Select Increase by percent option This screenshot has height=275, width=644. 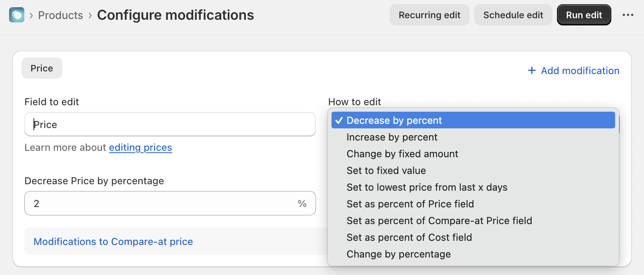click(392, 137)
